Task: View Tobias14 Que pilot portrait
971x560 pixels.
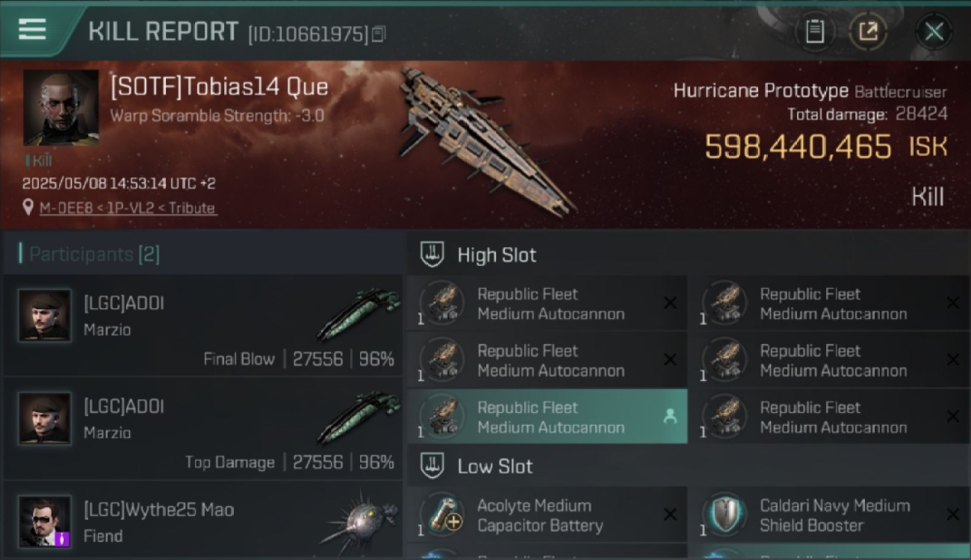Action: click(61, 108)
